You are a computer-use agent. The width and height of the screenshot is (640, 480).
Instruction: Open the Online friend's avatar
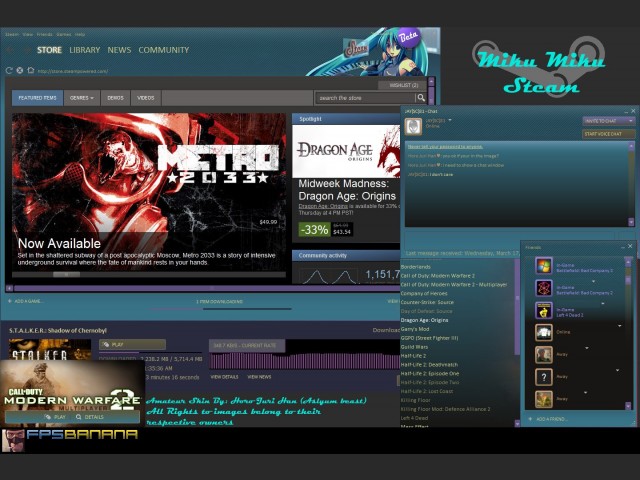pos(544,333)
